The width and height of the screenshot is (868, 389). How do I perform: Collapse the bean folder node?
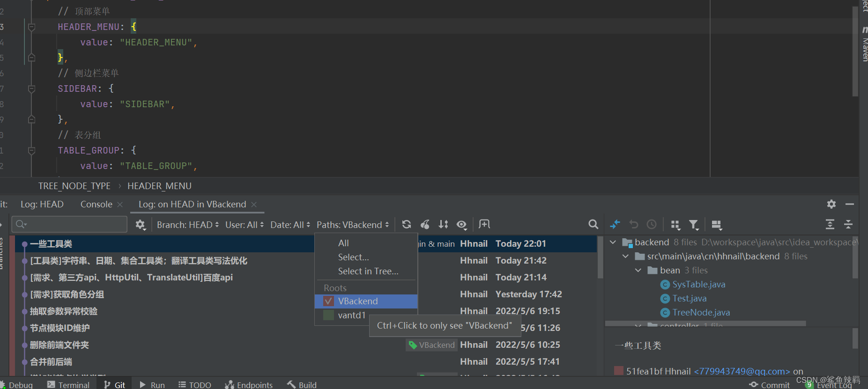638,270
